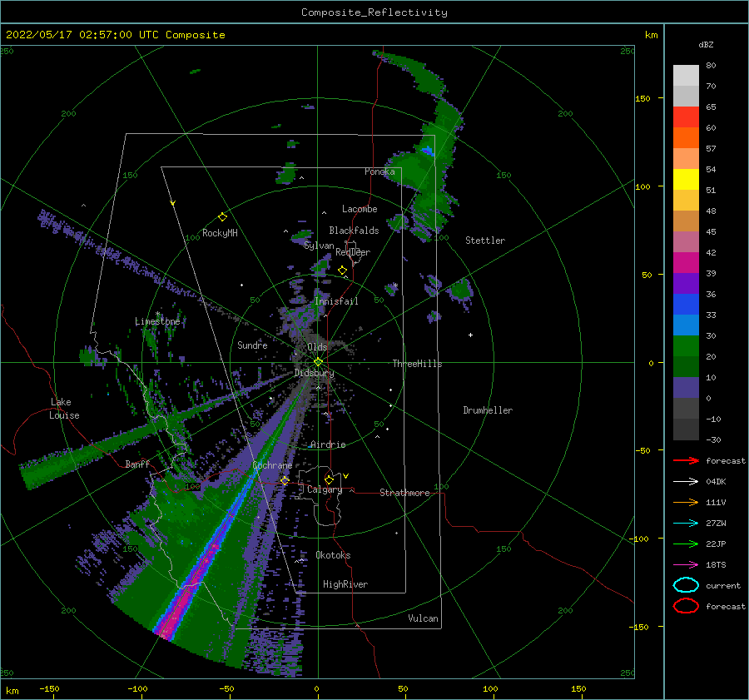Click the Drumheller city label
This screenshot has height=700, width=749.
coord(488,410)
